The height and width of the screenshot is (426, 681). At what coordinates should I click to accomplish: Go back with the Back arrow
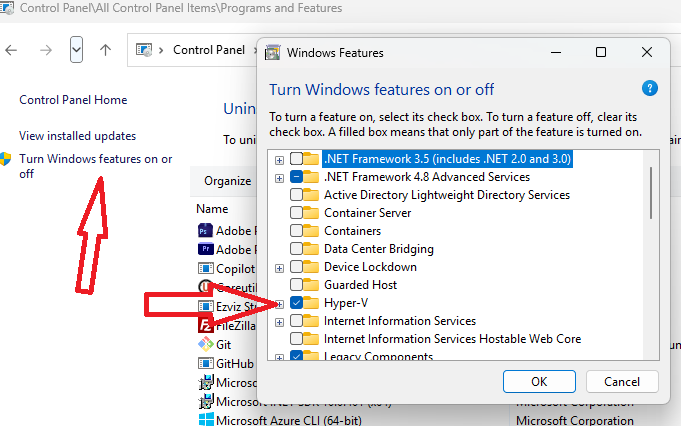tap(11, 50)
